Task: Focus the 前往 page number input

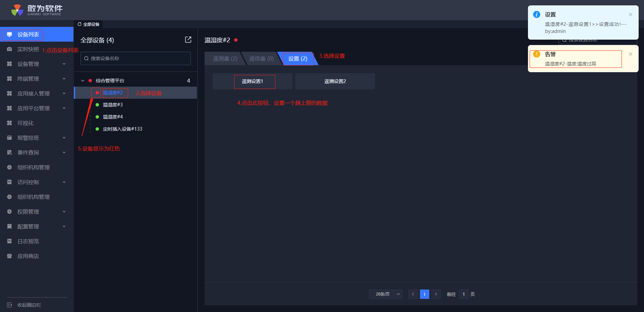Action: pos(464,294)
